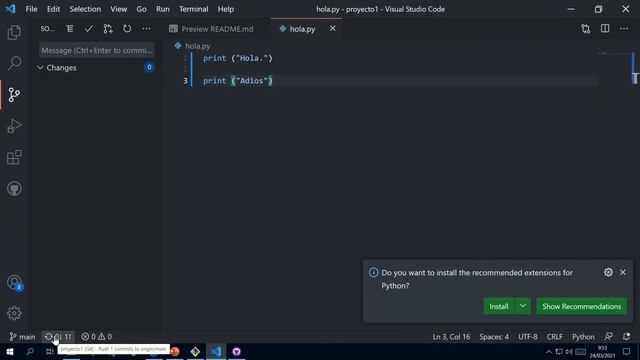Image resolution: width=640 pixels, height=360 pixels.
Task: Click the Changes count badge
Action: click(x=149, y=67)
